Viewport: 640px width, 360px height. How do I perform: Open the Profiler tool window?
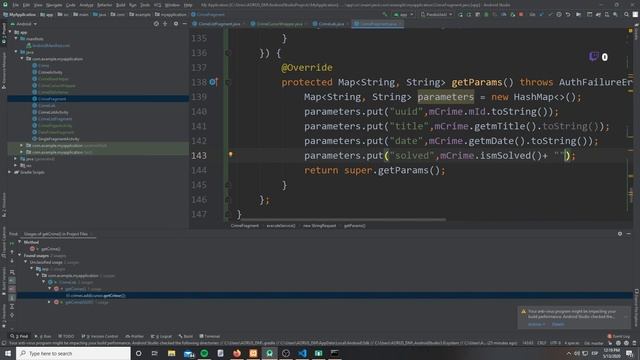point(135,336)
